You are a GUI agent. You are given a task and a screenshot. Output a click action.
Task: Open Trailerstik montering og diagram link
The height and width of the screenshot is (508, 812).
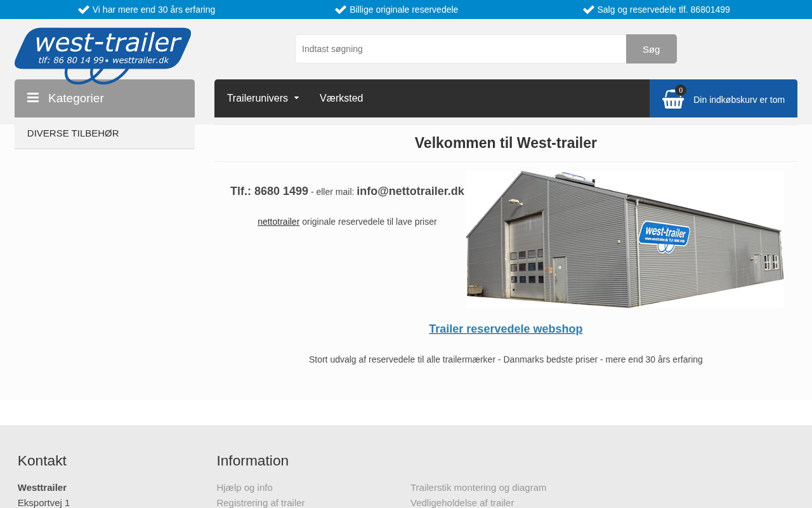[478, 488]
